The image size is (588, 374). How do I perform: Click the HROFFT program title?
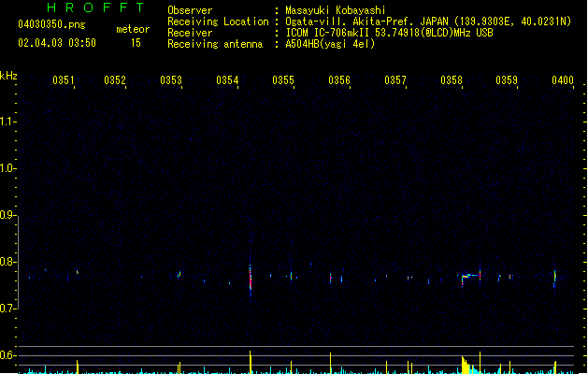point(95,7)
